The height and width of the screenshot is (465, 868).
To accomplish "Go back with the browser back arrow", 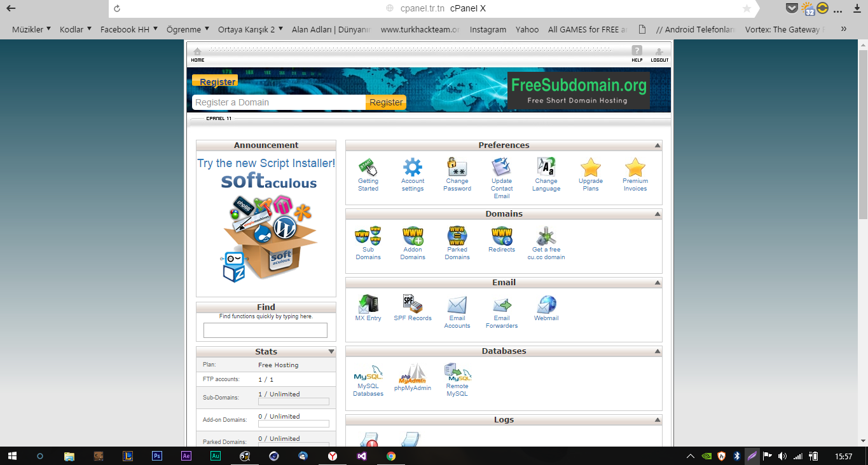I will (11, 9).
